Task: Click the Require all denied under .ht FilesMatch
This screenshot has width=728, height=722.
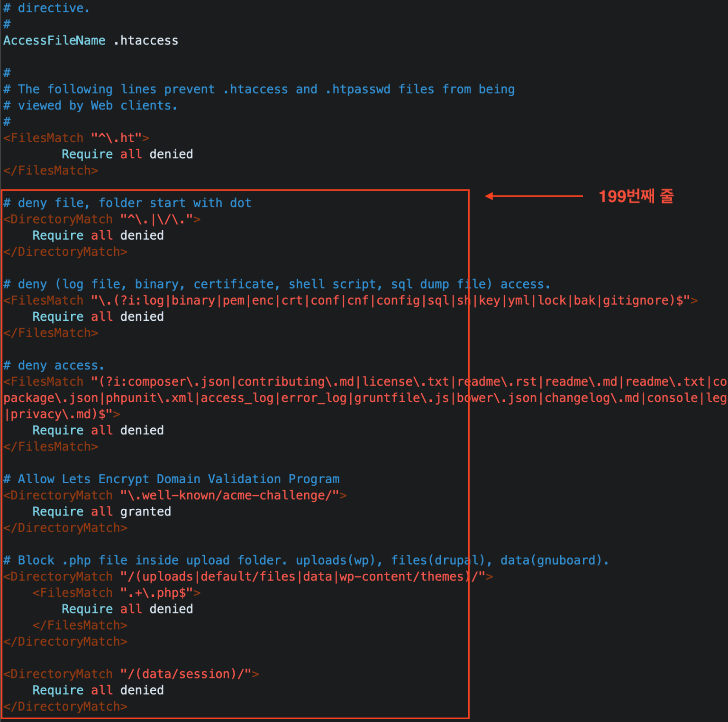Action: click(127, 153)
